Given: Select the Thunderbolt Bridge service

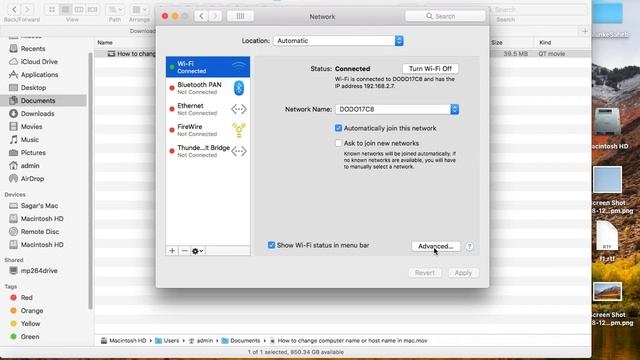Looking at the screenshot, I should coord(208,151).
